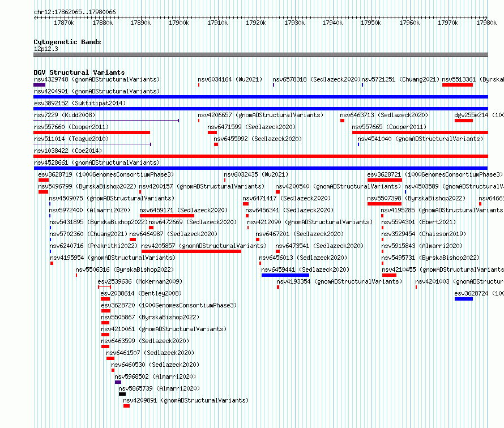Screen dimensions: 504x428
Task: Click the nsv4200157 gnomAD label
Action: (x=202, y=186)
